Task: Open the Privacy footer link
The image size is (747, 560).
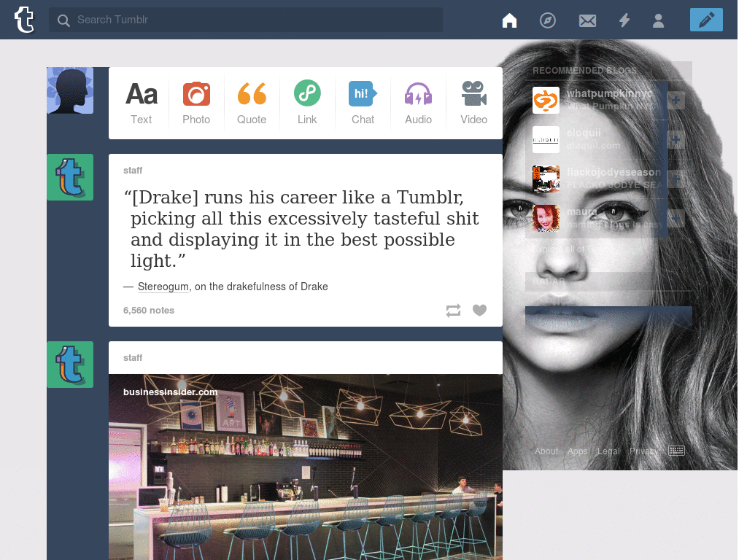Action: [x=644, y=451]
